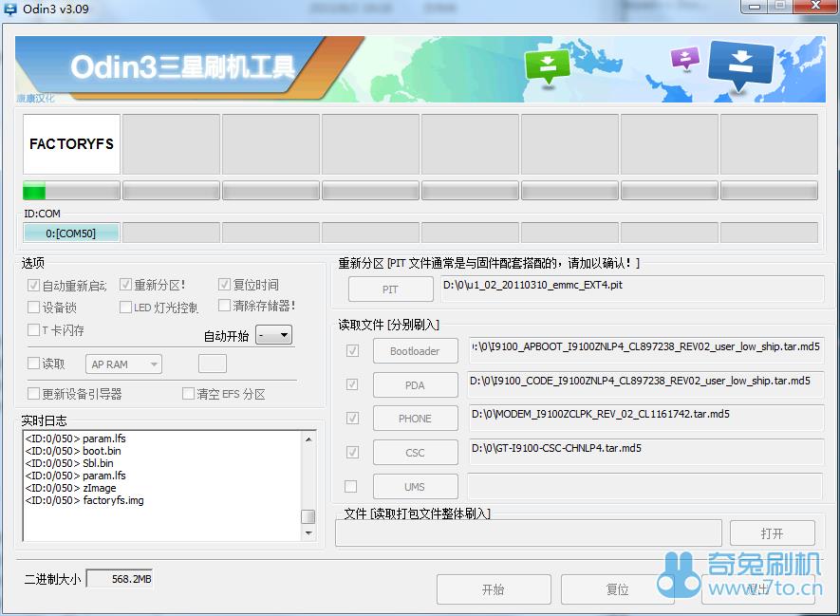Toggle the auto-reboot (自动重新启动) checkbox

point(34,285)
